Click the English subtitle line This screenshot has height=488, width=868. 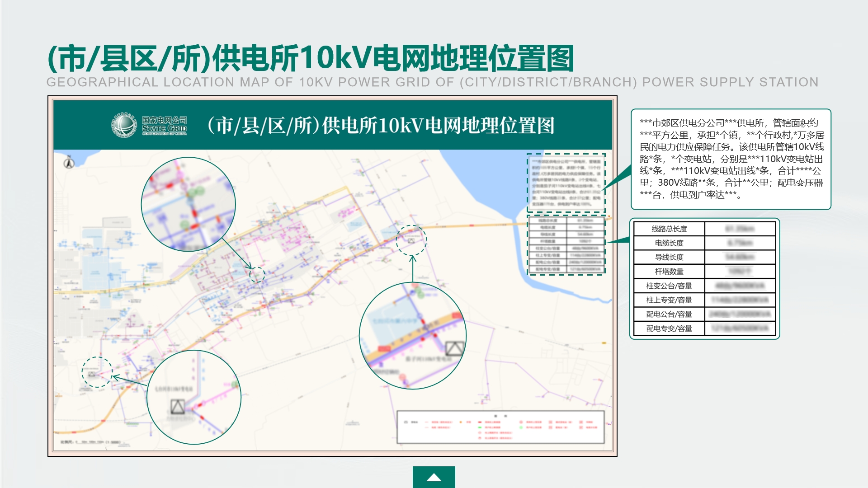click(432, 82)
